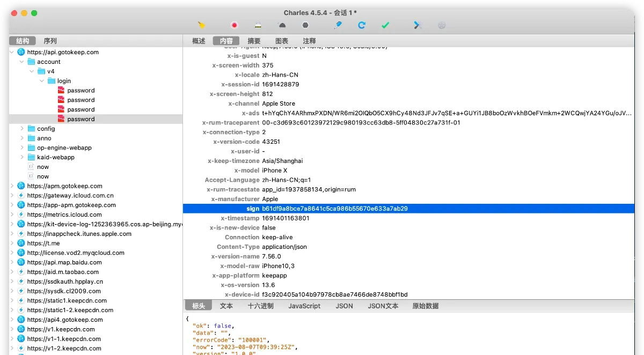The image size is (644, 355).
Task: Open the Compose pen tool
Action: point(338,25)
